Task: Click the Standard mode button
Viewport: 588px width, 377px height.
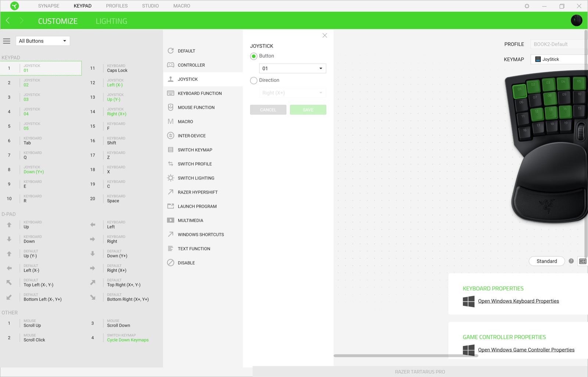Action: [x=546, y=261]
